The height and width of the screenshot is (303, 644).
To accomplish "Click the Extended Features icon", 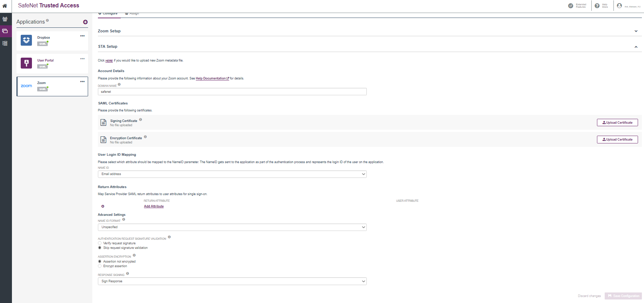I will (571, 6).
